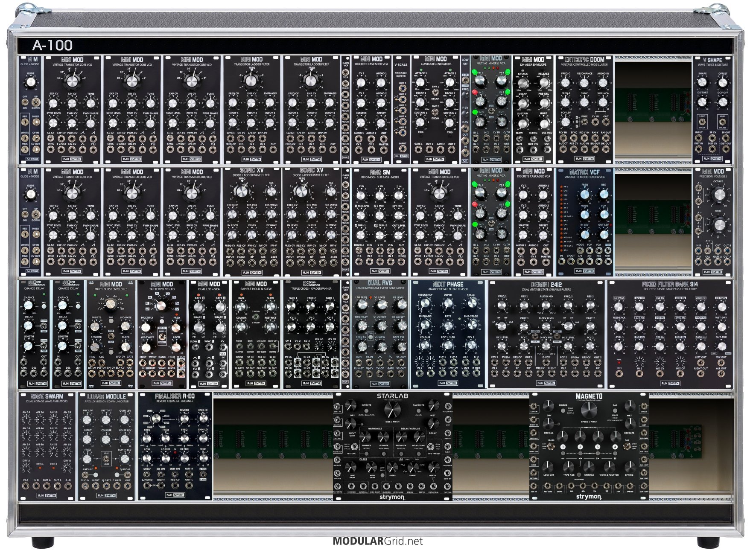Viewport: 756px width, 550px height.
Task: Click the L-OUT jack on Next Phase
Action: [x=465, y=374]
